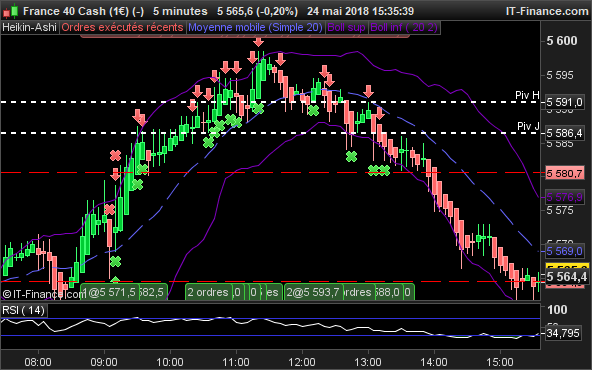Click the 34,795 RSI value tag
Image resolution: width=592 pixels, height=370 pixels.
[563, 333]
